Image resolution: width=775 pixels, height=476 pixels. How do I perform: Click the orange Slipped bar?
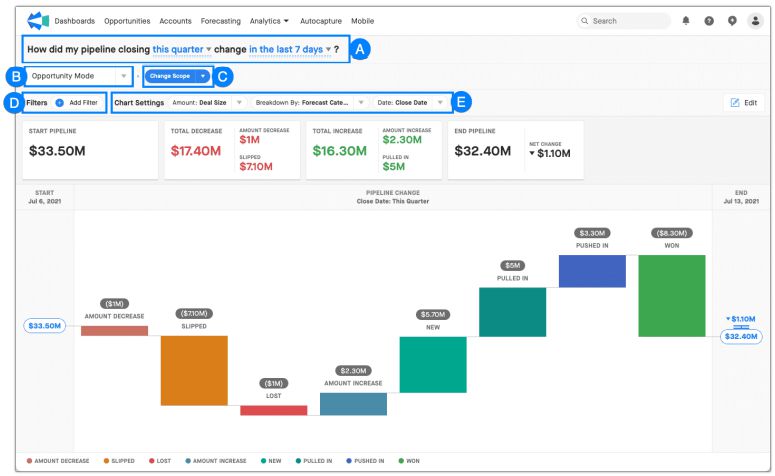(x=194, y=371)
